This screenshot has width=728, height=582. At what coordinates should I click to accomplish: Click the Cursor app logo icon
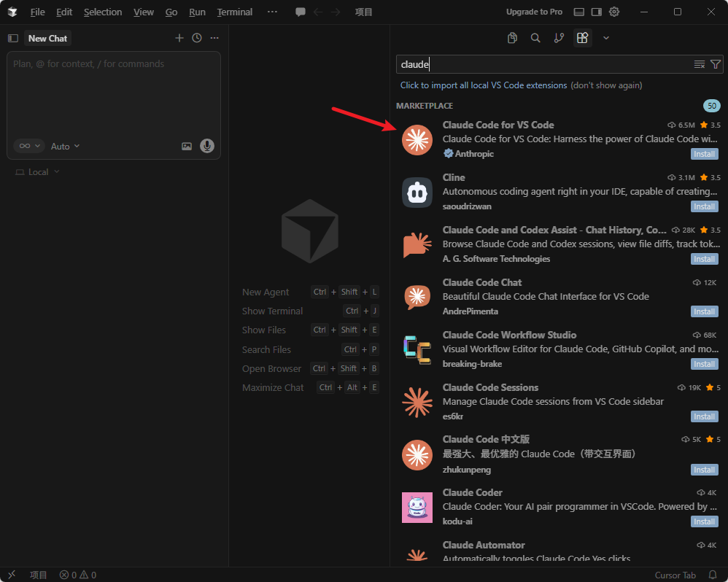pos(12,12)
